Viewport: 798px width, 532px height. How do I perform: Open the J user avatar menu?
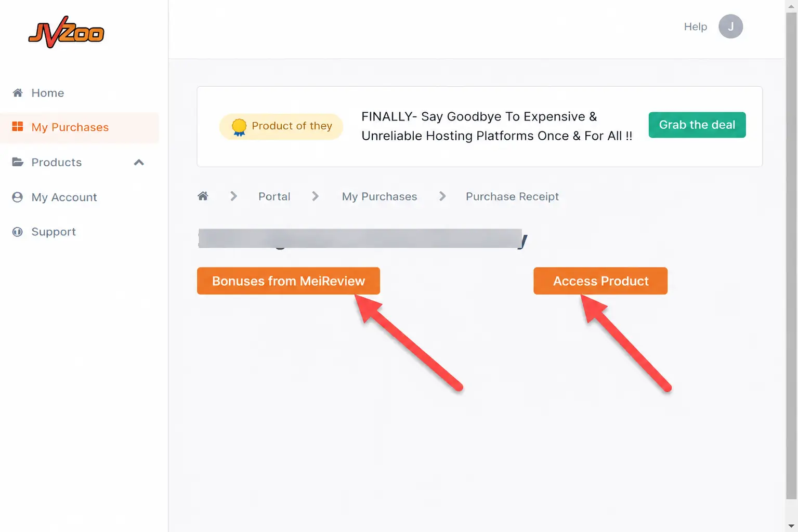point(730,26)
